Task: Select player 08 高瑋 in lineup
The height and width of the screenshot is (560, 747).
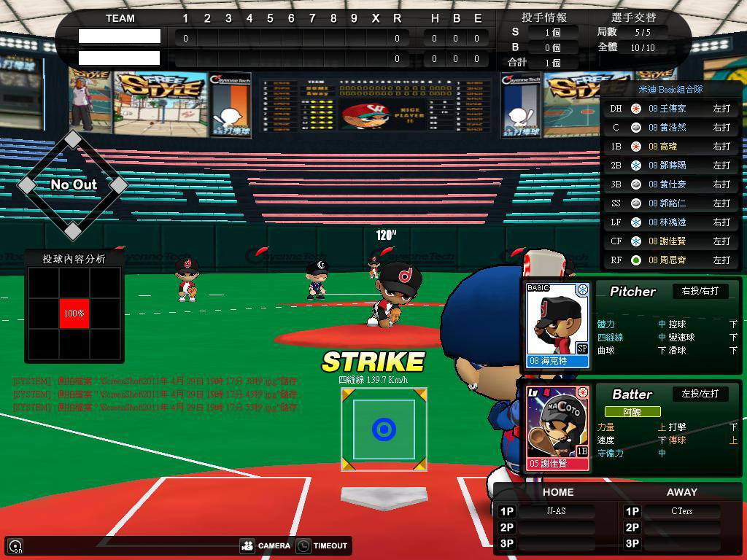Action: pos(662,147)
